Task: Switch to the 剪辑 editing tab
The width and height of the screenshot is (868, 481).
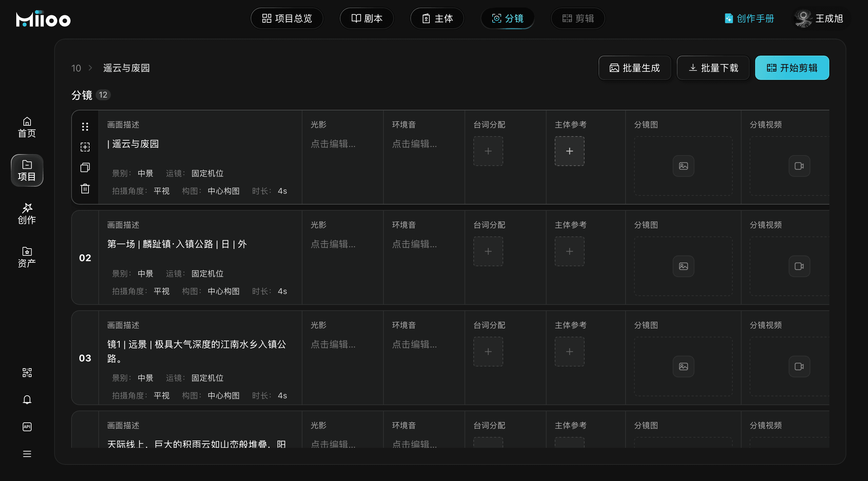Action: [x=578, y=18]
